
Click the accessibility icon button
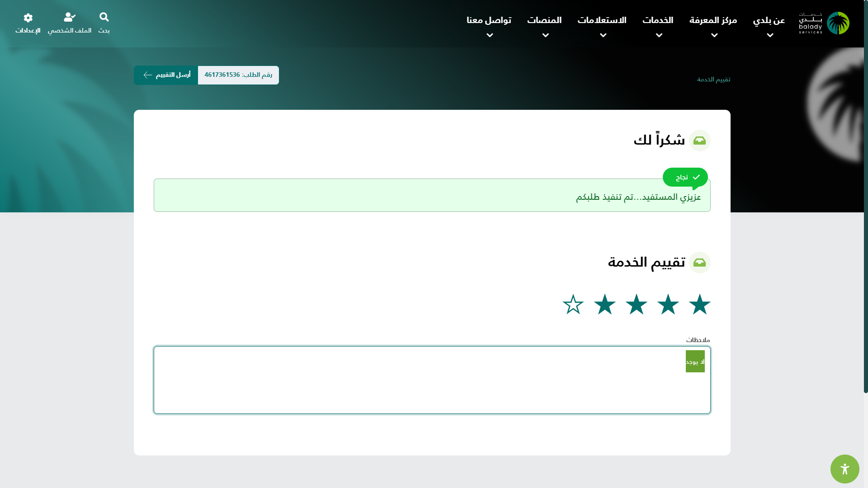point(844,469)
